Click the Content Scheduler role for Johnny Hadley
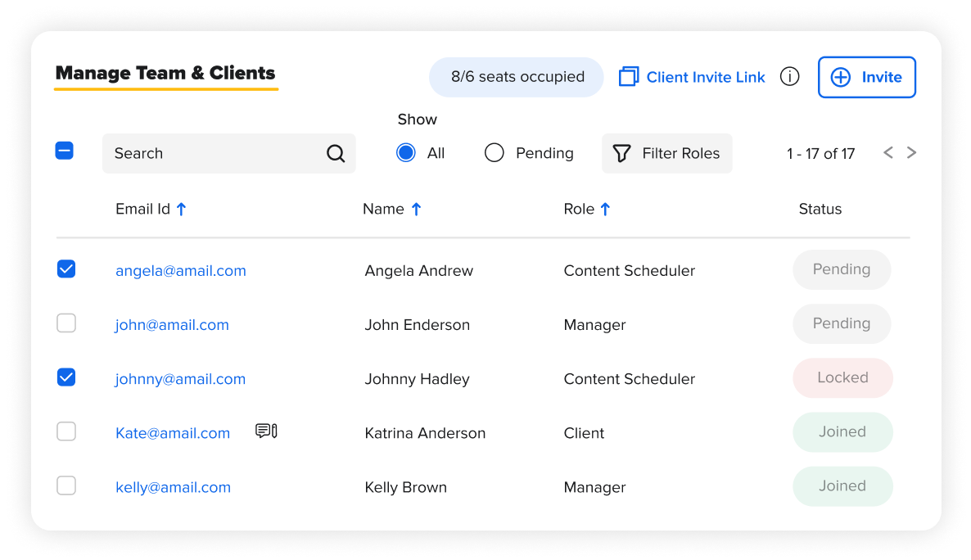Viewport: 971px width, 560px height. click(629, 379)
